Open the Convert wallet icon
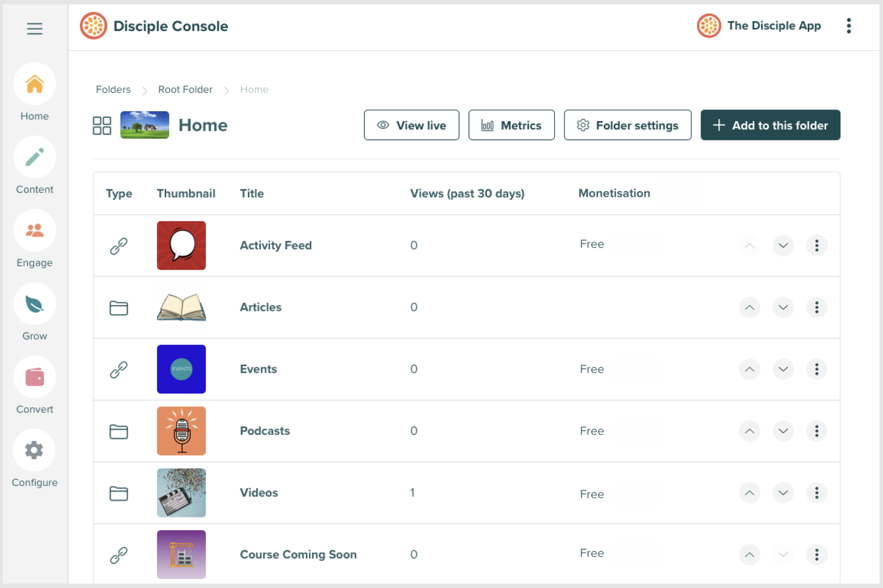Screen dimensions: 883x588 click(35, 377)
